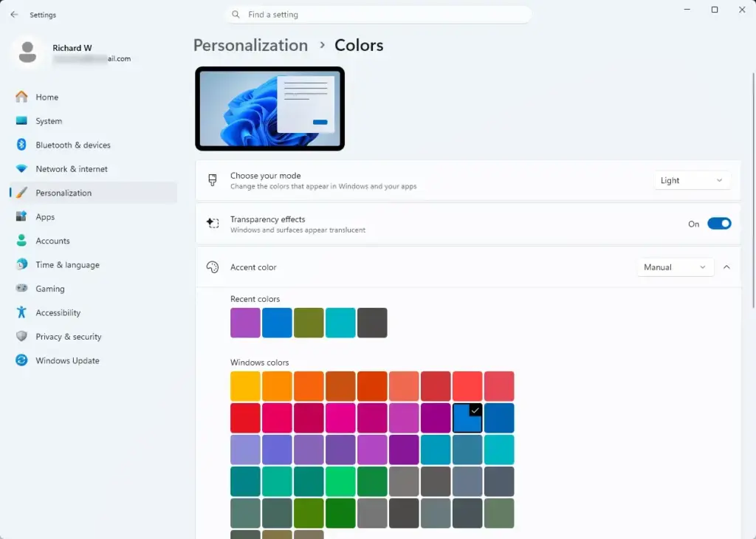Click the Accounts person icon
Screen dimensions: 756x539
pos(21,241)
